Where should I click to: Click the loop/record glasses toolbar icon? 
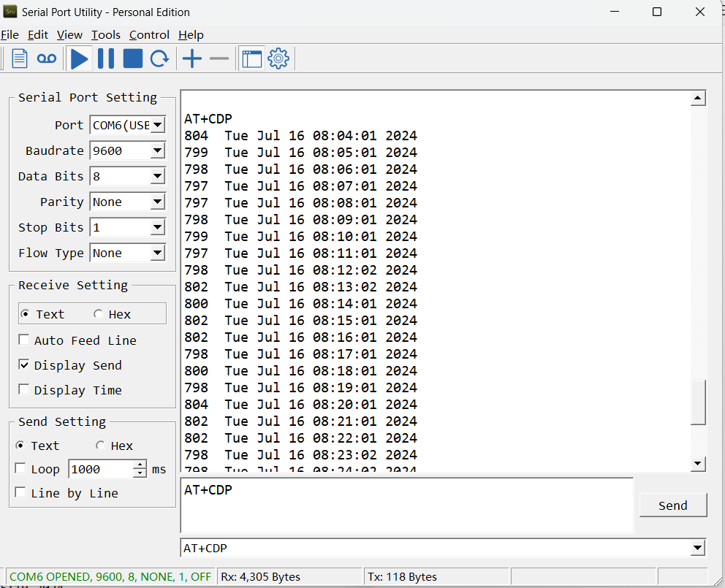[x=47, y=58]
